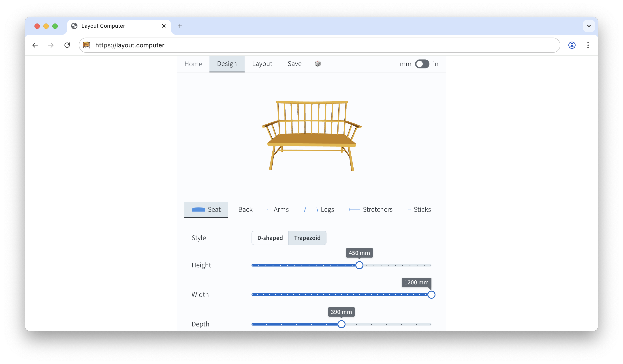623x364 pixels.
Task: Toggle units from mm to in
Action: click(x=422, y=64)
